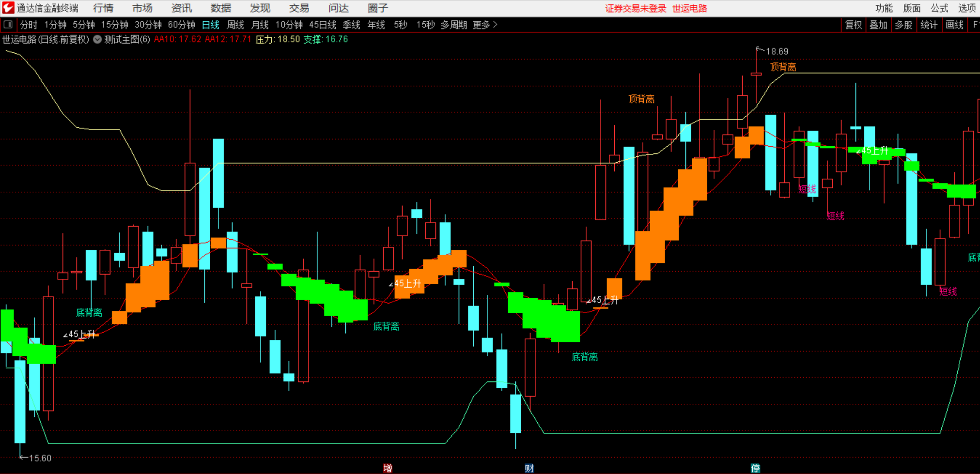Viewport: 980px width, 474px height.
Task: Click the 财 event marker on bottom axis
Action: [529, 468]
